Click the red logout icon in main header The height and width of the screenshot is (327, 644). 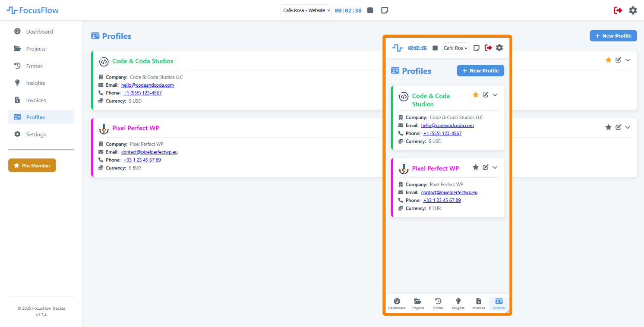[x=618, y=10]
